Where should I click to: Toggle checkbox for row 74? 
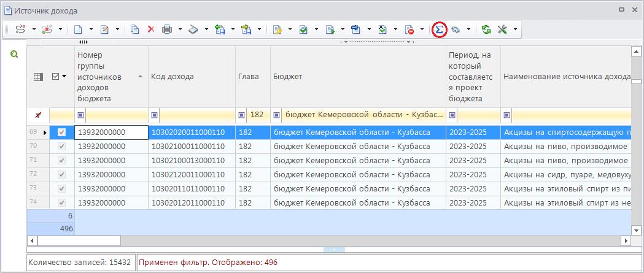click(x=61, y=203)
